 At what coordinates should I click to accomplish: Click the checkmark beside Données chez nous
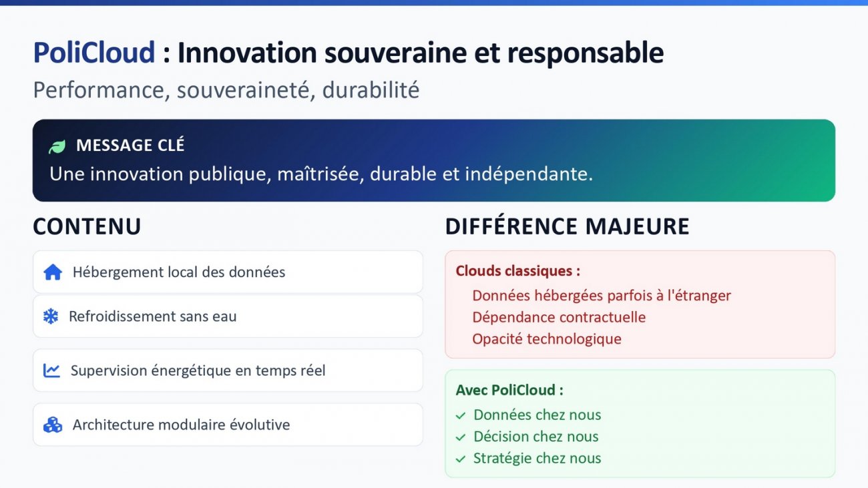(x=460, y=415)
